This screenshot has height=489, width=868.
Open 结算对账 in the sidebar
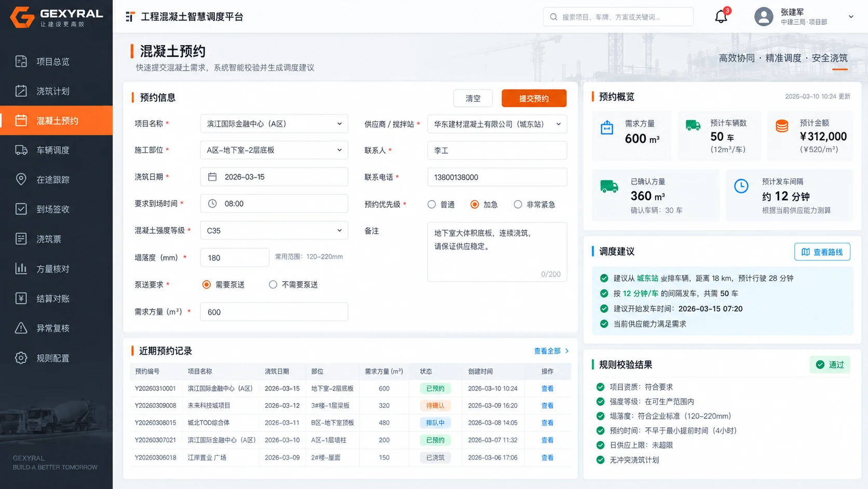[56, 298]
